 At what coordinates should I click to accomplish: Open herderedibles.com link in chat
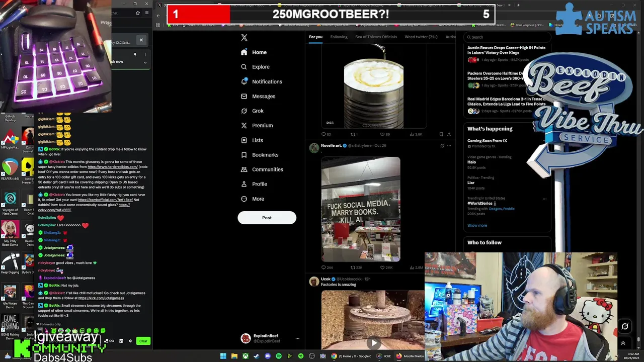112,167
